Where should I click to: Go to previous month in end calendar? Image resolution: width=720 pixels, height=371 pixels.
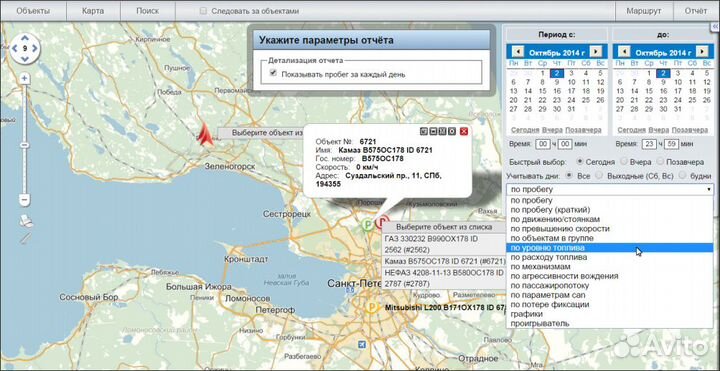[x=624, y=51]
